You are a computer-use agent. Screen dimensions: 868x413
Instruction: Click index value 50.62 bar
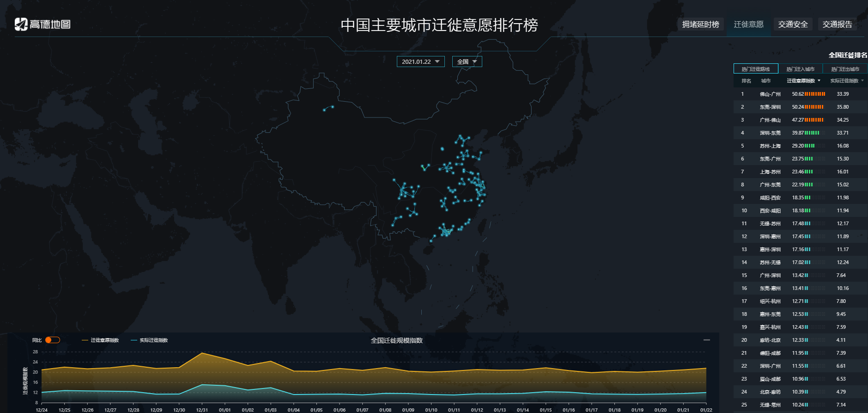(x=815, y=94)
